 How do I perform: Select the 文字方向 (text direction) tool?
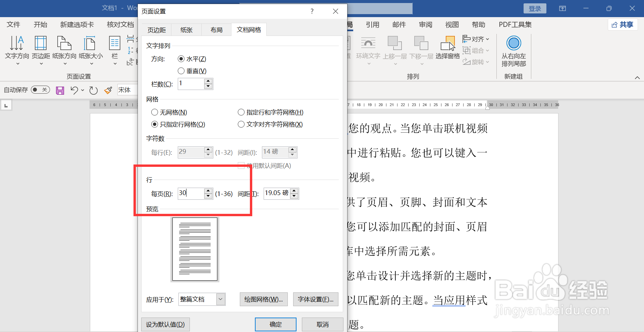tap(16, 50)
